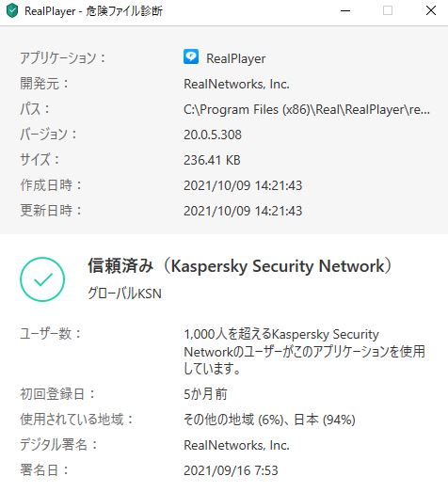This screenshot has width=448, height=492.
Task: Click the first registration value 5か月前
Action: pos(205,394)
